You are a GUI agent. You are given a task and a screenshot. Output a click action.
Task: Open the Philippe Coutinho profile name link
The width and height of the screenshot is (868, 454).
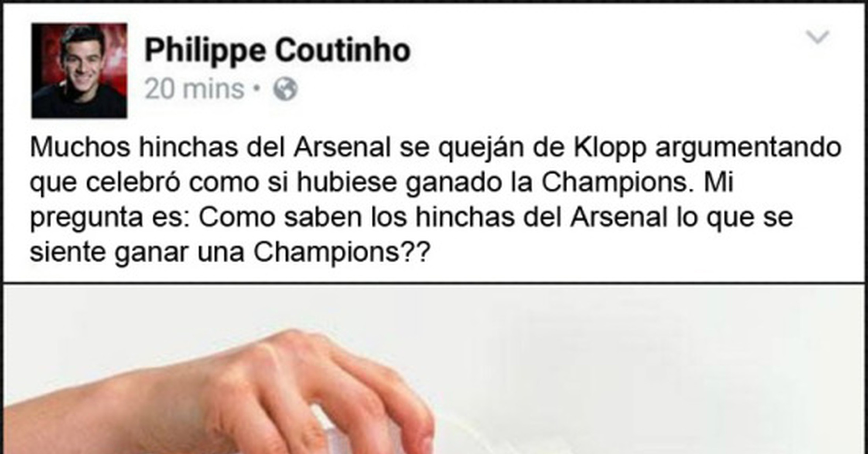point(277,50)
